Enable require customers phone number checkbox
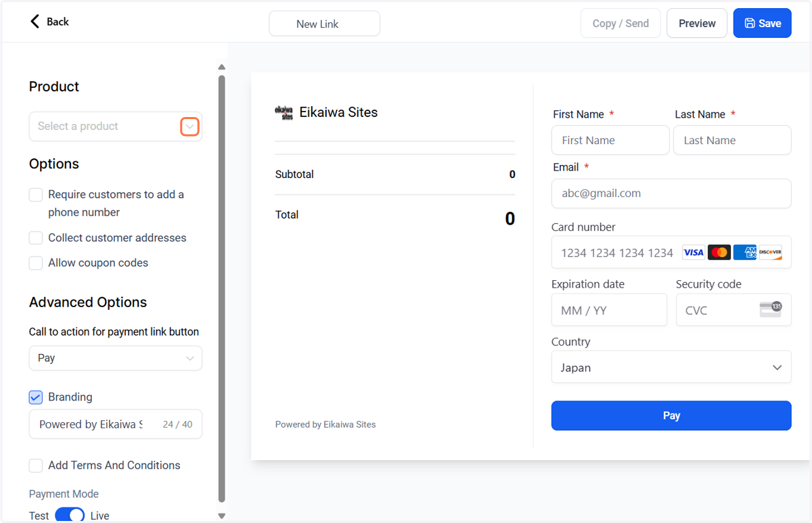The image size is (812, 523). [36, 195]
